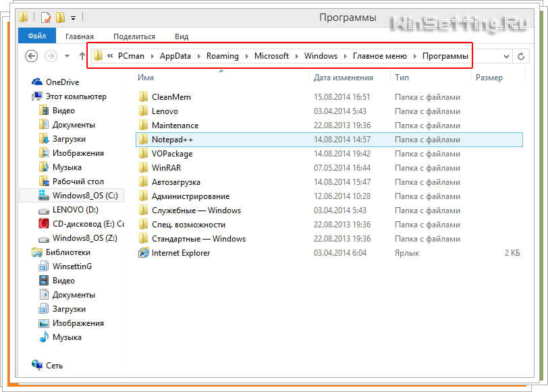Click the Forward navigation arrow
Image resolution: width=548 pixels, height=392 pixels.
tap(50, 56)
